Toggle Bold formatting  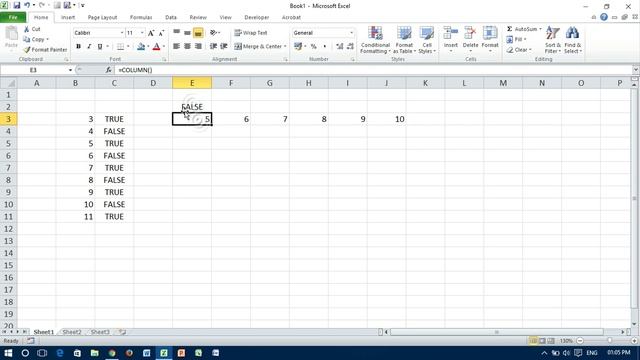[78, 47]
